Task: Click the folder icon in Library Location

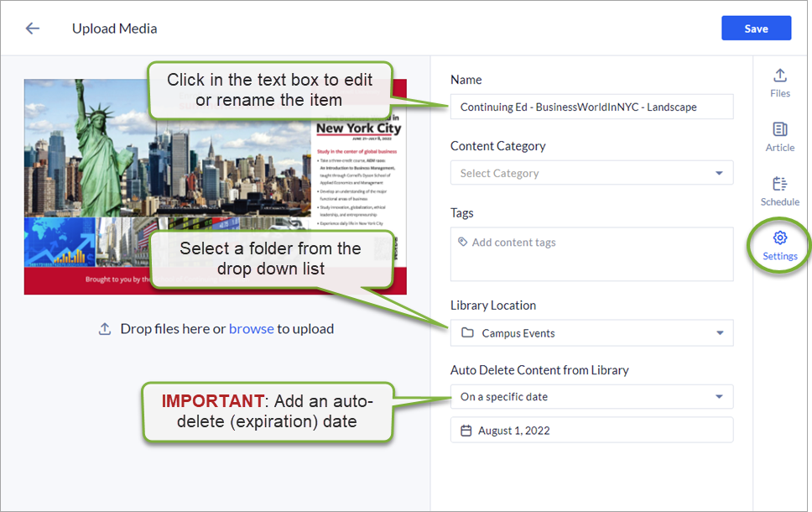Action: coord(469,332)
